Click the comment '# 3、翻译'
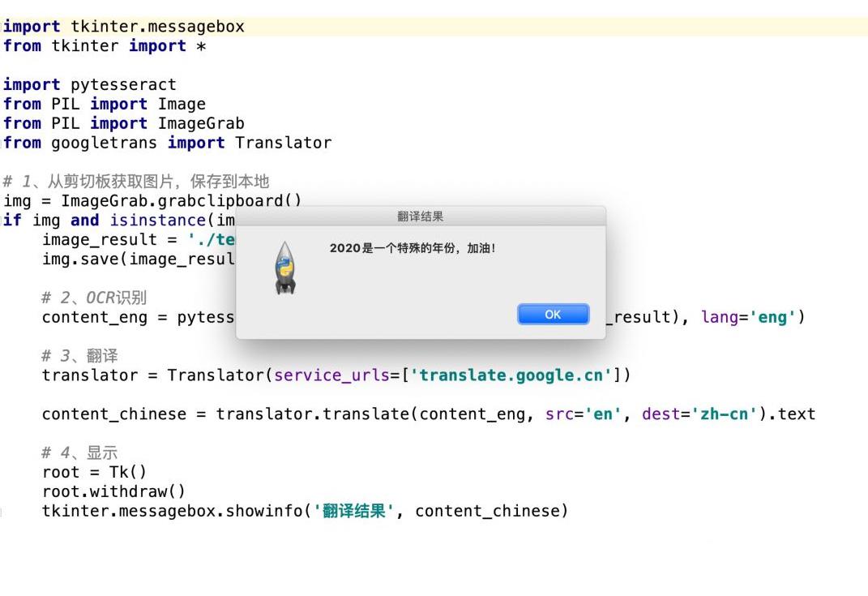Screen dimensions: 868x596 point(79,356)
